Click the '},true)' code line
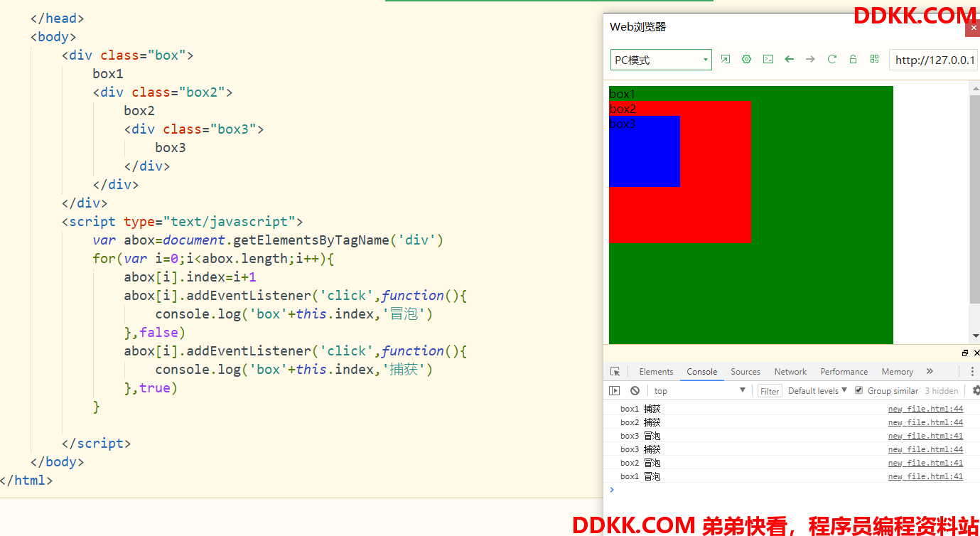The image size is (980, 536). (x=151, y=388)
